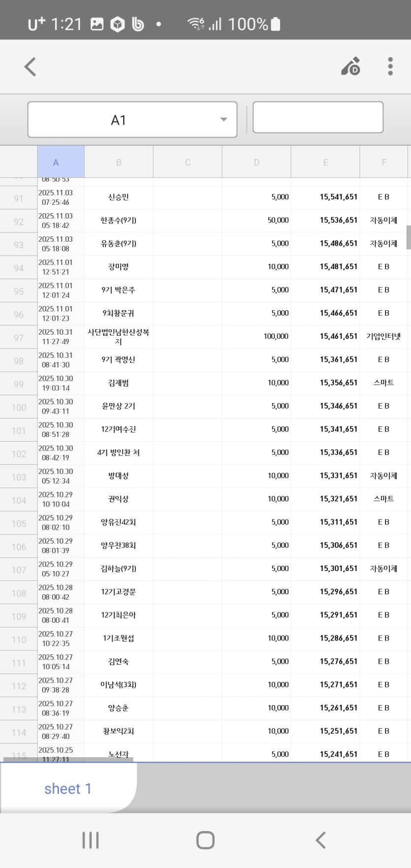Open the edit mode pencil icon
This screenshot has width=411, height=868.
(351, 66)
